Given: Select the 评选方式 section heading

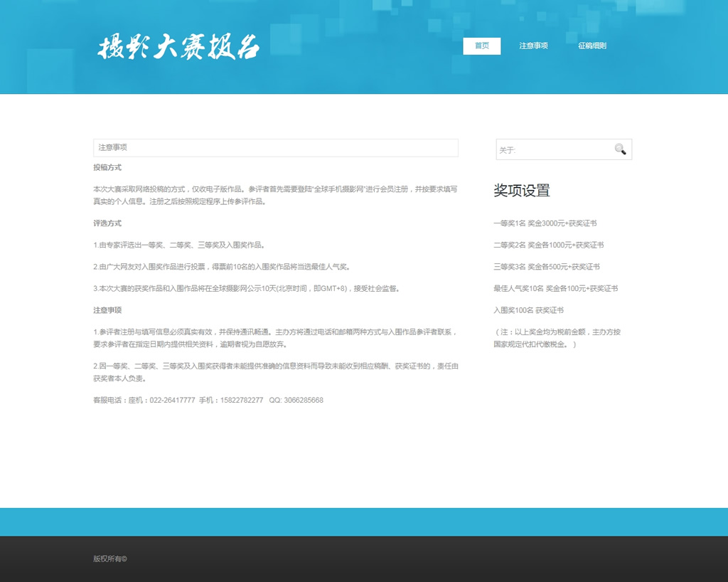Looking at the screenshot, I should pos(107,223).
